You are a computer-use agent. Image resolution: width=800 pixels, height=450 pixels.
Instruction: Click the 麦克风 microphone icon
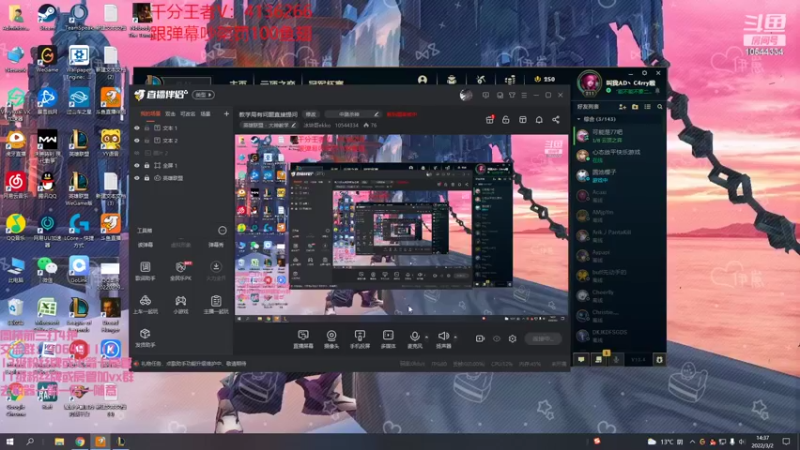415,336
